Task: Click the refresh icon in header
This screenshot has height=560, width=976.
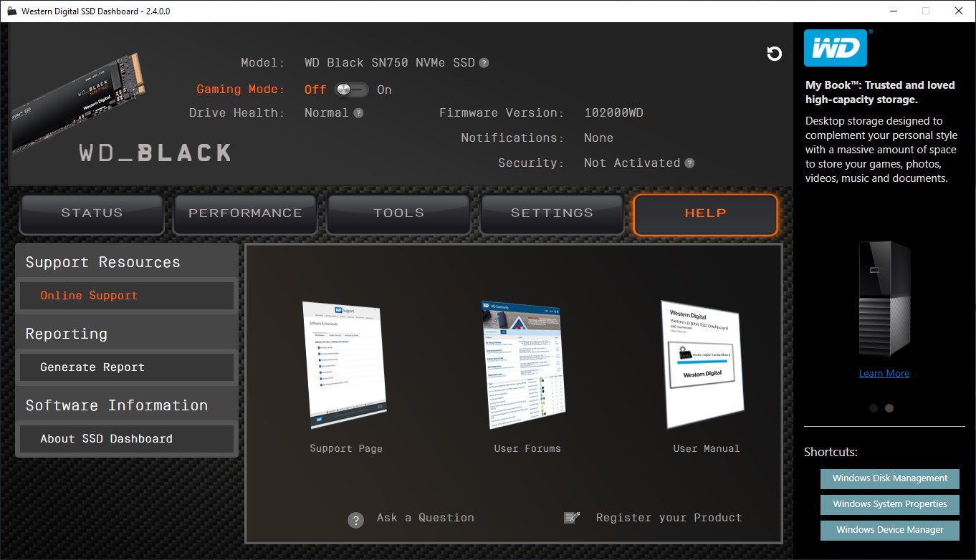Action: [774, 54]
